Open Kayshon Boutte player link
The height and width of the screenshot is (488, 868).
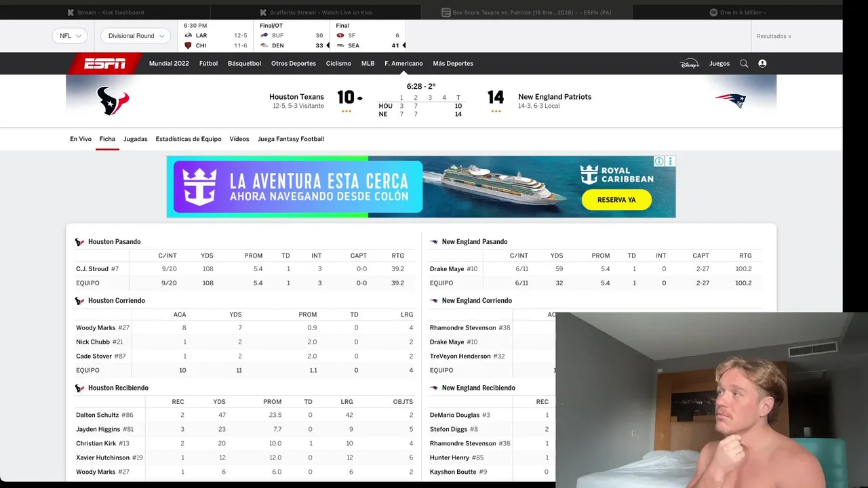click(x=453, y=472)
